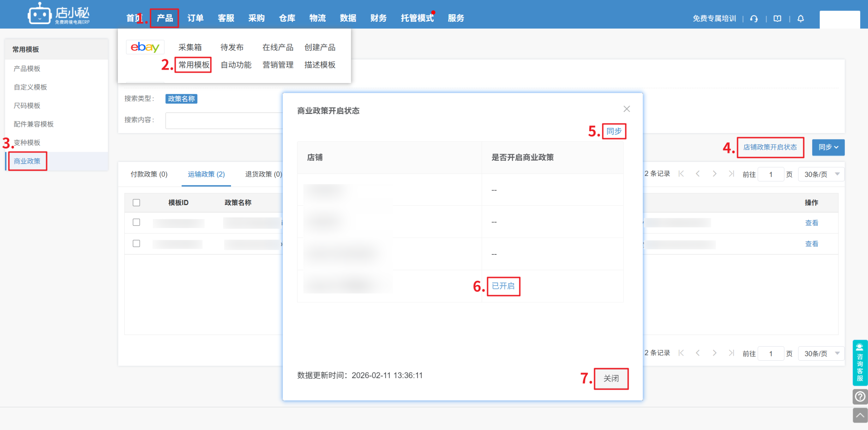The height and width of the screenshot is (430, 868).
Task: Click the notification bell icon
Action: coord(801,19)
